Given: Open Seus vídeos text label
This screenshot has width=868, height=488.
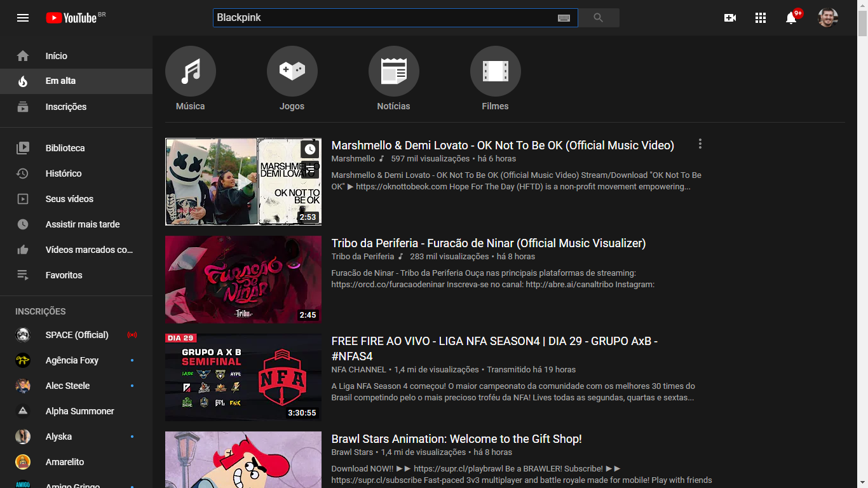Looking at the screenshot, I should pyautogui.click(x=69, y=199).
